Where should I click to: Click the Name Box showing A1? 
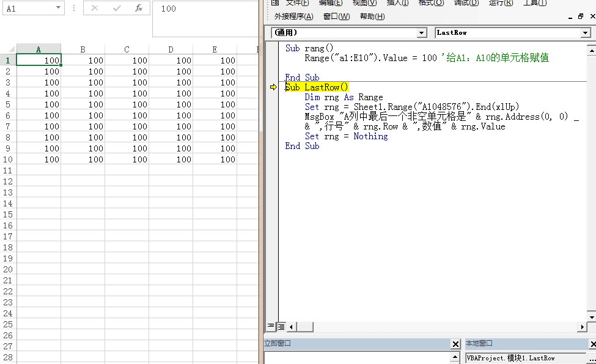click(29, 9)
